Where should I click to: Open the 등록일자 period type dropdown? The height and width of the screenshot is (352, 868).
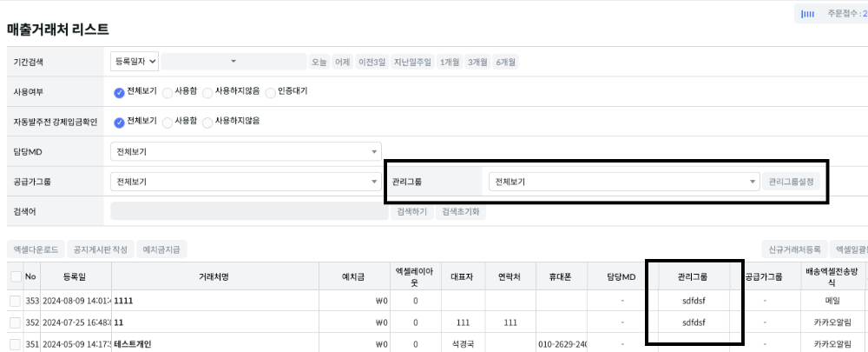point(135,62)
